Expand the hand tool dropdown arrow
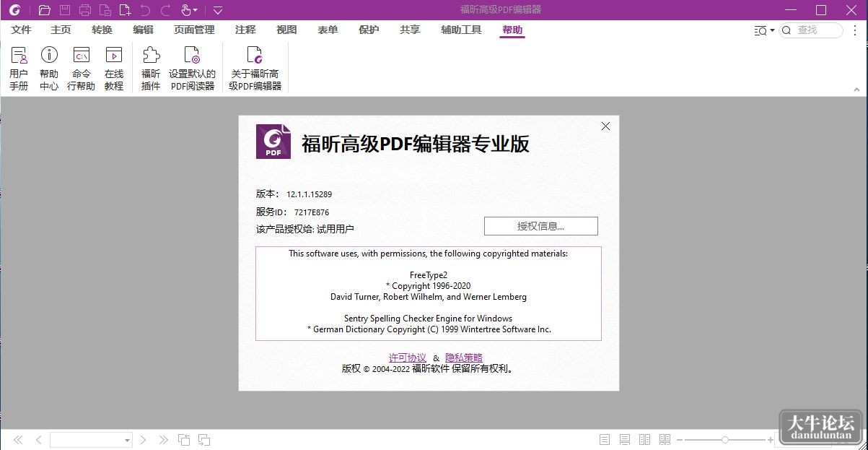The image size is (868, 450). tap(195, 10)
